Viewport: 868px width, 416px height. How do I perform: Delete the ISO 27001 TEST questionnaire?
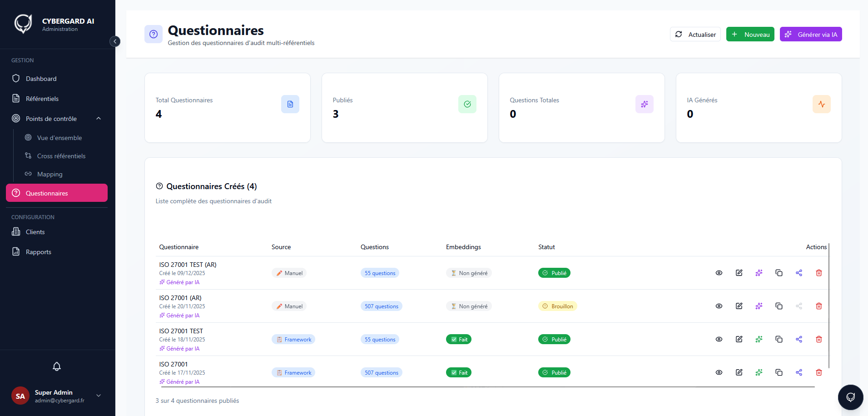click(819, 339)
